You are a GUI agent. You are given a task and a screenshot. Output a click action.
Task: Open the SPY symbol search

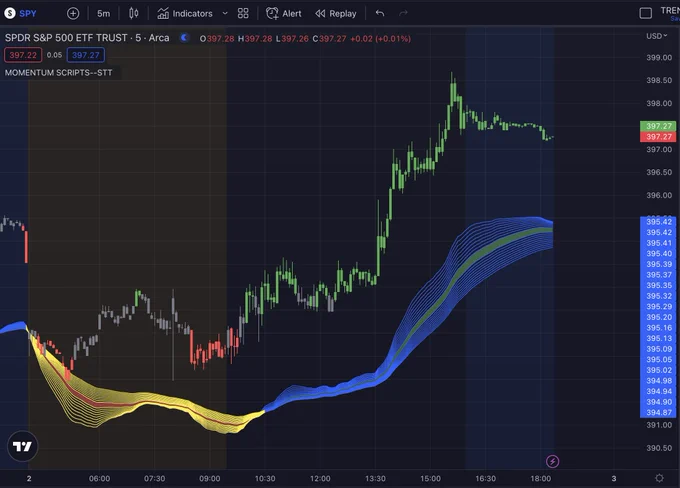[x=20, y=13]
